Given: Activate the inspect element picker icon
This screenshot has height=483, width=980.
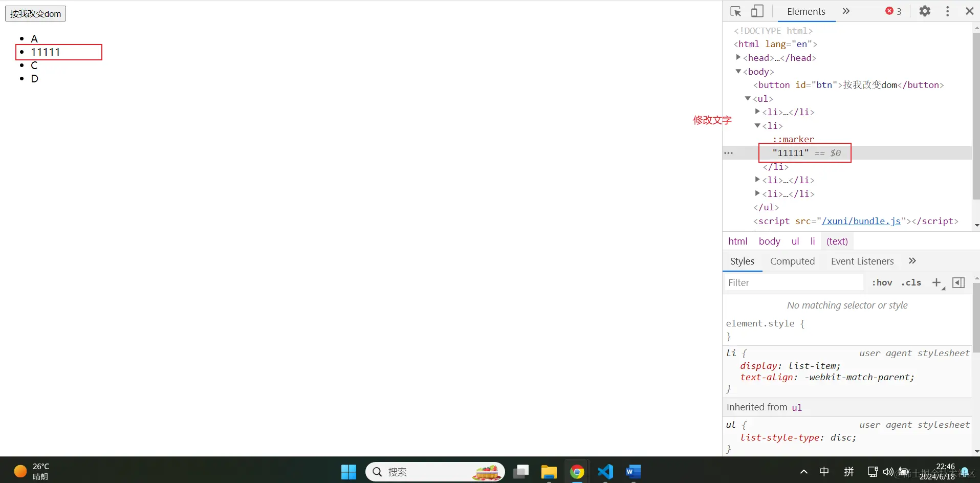Looking at the screenshot, I should [x=736, y=11].
